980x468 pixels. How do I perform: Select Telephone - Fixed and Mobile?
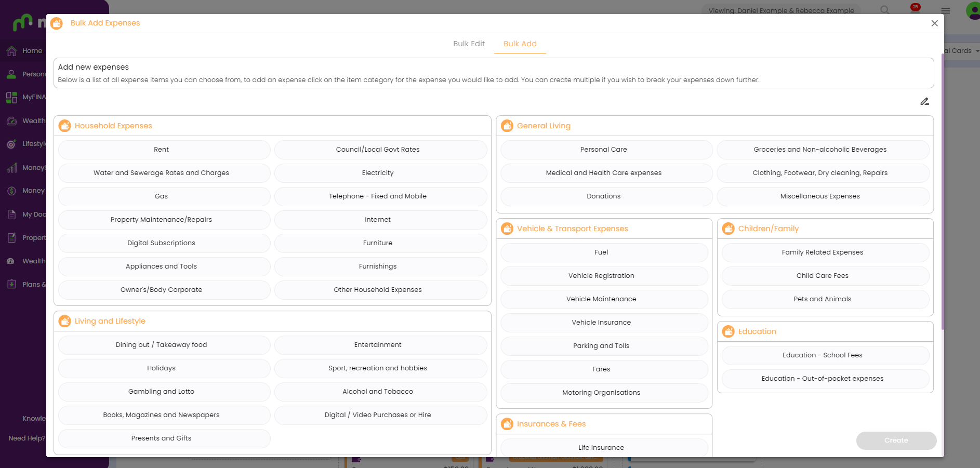[381, 196]
